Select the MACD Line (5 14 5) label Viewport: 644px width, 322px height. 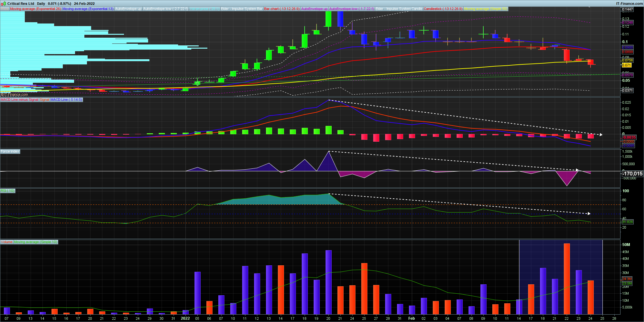point(66,99)
